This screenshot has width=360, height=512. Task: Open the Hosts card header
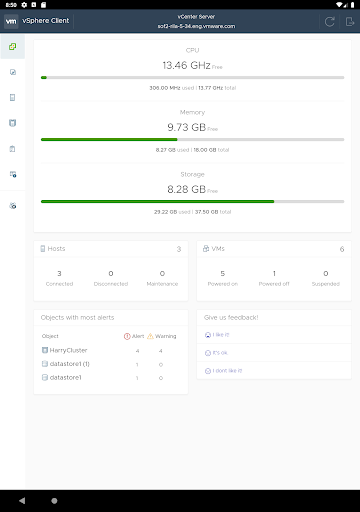[x=111, y=249]
